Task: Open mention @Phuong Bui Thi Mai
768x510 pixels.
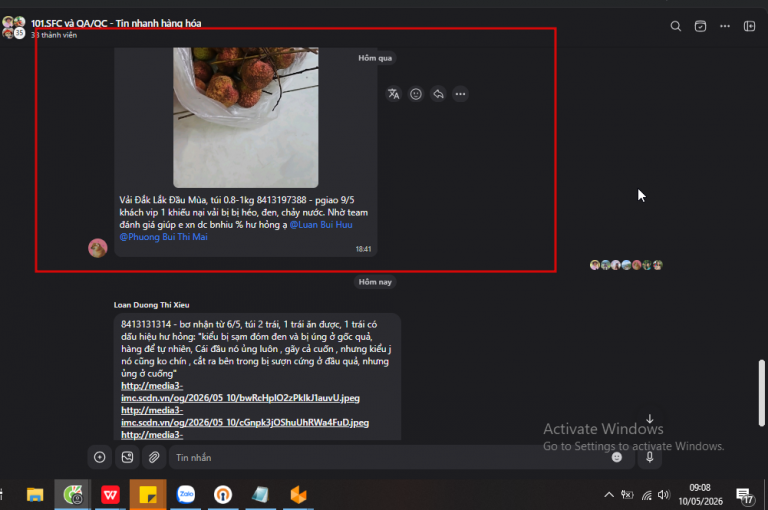Action: (164, 237)
